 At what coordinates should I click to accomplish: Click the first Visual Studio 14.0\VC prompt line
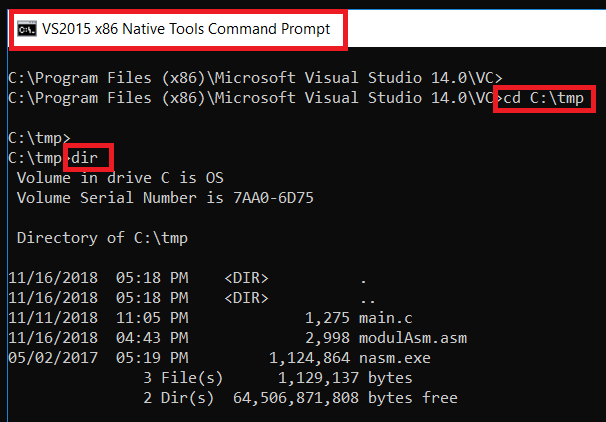pyautogui.click(x=255, y=77)
